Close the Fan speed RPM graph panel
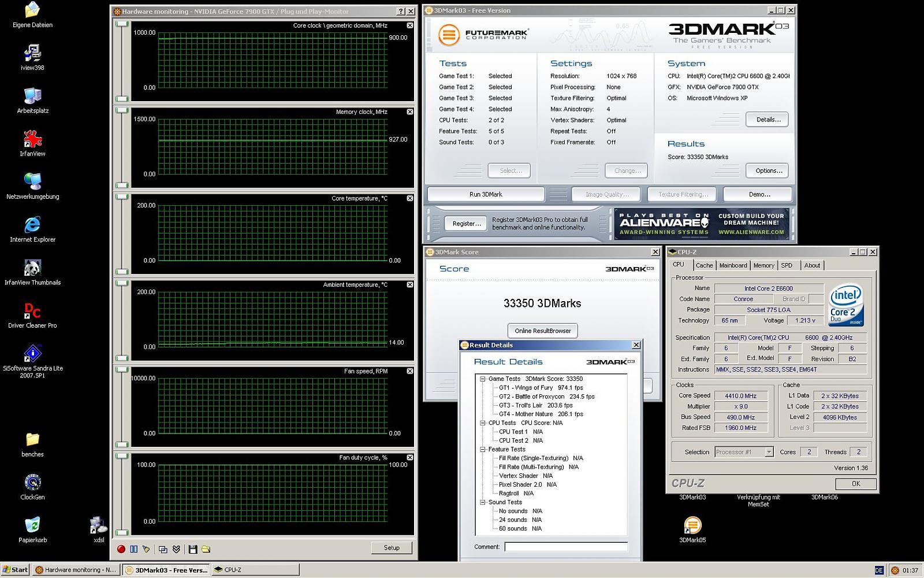924x578 pixels. pos(409,371)
